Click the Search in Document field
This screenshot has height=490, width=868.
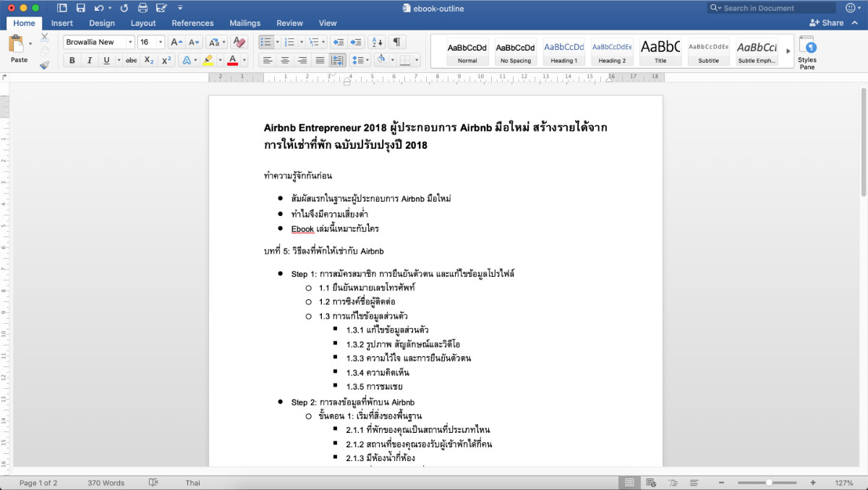(773, 8)
